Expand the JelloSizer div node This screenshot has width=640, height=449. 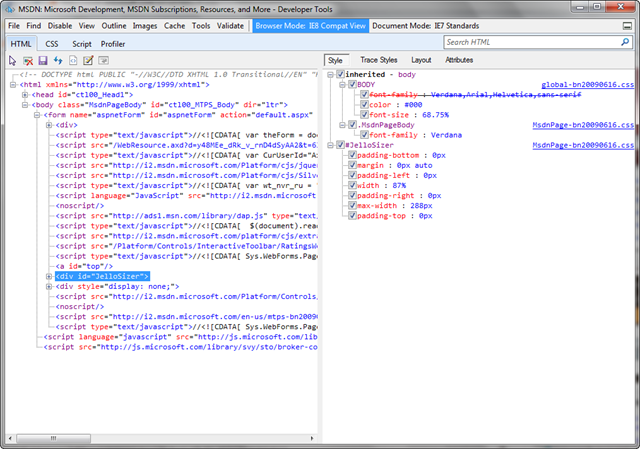tap(49, 276)
